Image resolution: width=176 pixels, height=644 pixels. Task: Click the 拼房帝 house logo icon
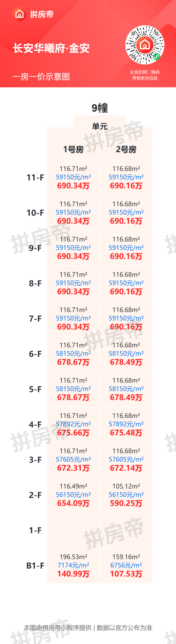click(x=20, y=14)
